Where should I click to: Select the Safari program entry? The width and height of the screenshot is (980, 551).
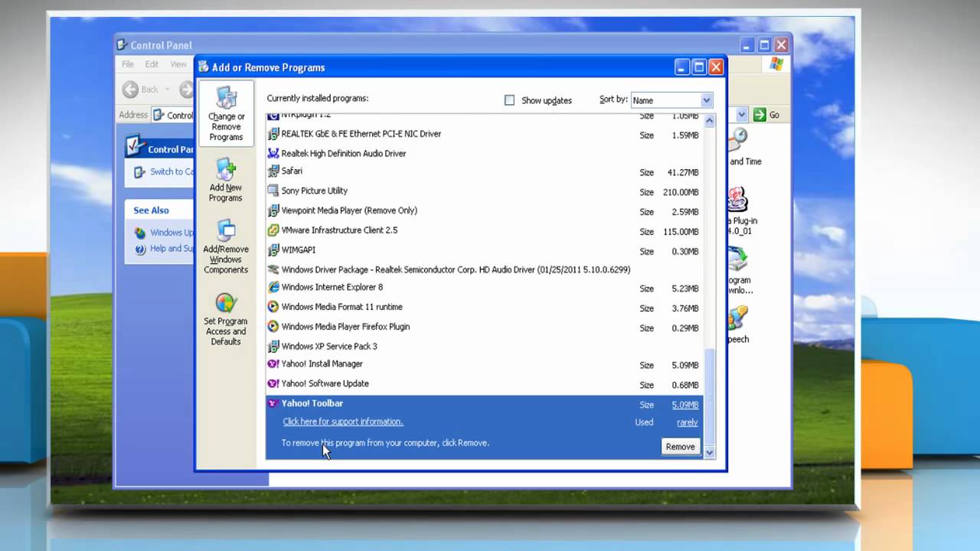click(x=484, y=172)
